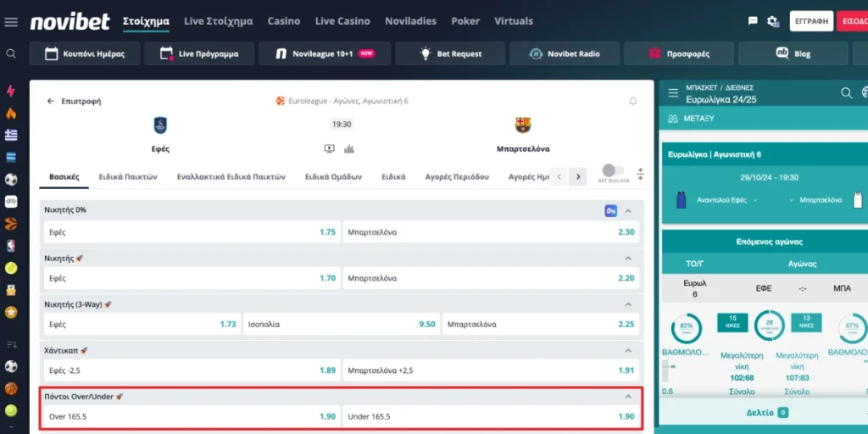Open the Αναντολού Εφές team dropdown

click(726, 200)
